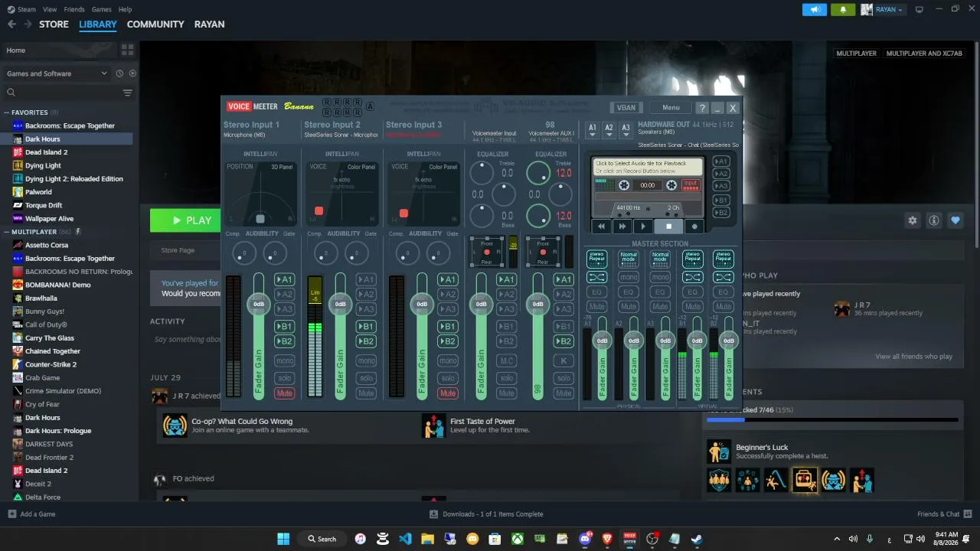Open the Friends menu in Steam
Viewport: 980px width, 551px height.
pyautogui.click(x=74, y=9)
